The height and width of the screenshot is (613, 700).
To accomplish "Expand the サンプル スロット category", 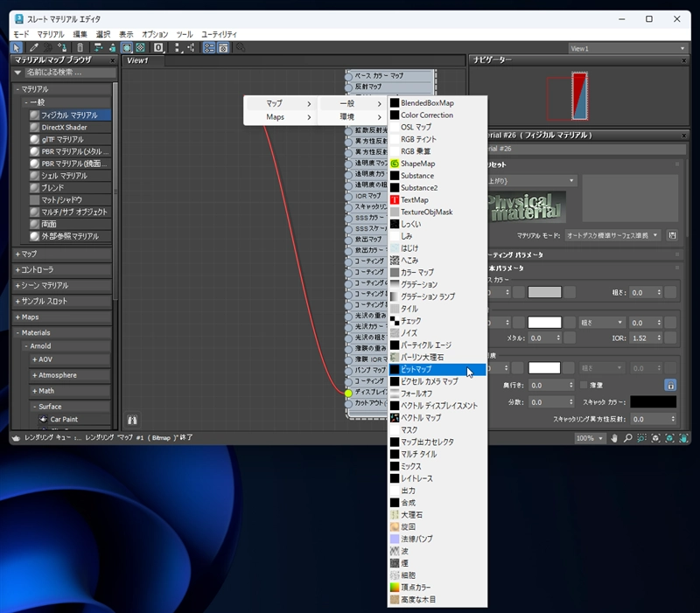I will pyautogui.click(x=62, y=301).
